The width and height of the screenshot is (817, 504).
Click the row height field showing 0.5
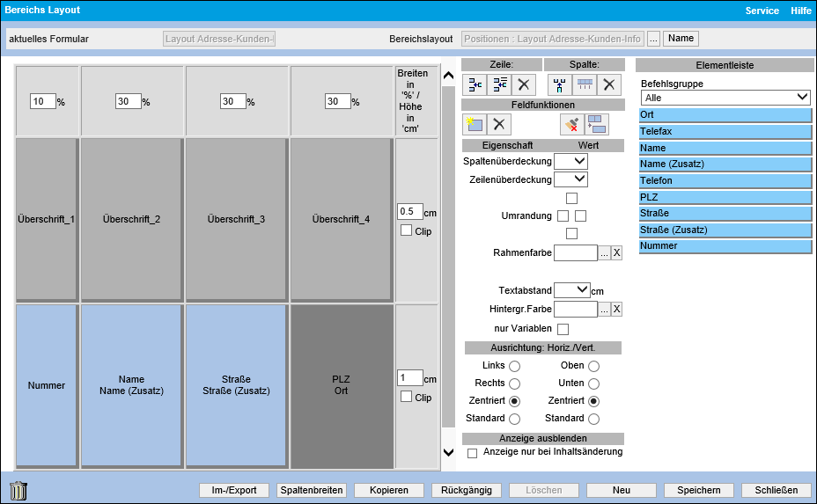coord(410,211)
